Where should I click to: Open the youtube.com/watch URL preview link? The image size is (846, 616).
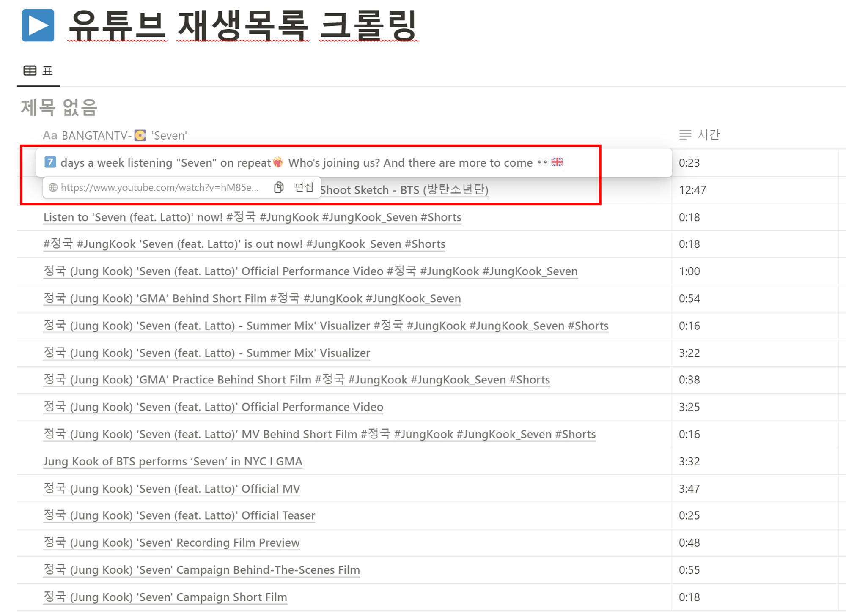coord(159,188)
